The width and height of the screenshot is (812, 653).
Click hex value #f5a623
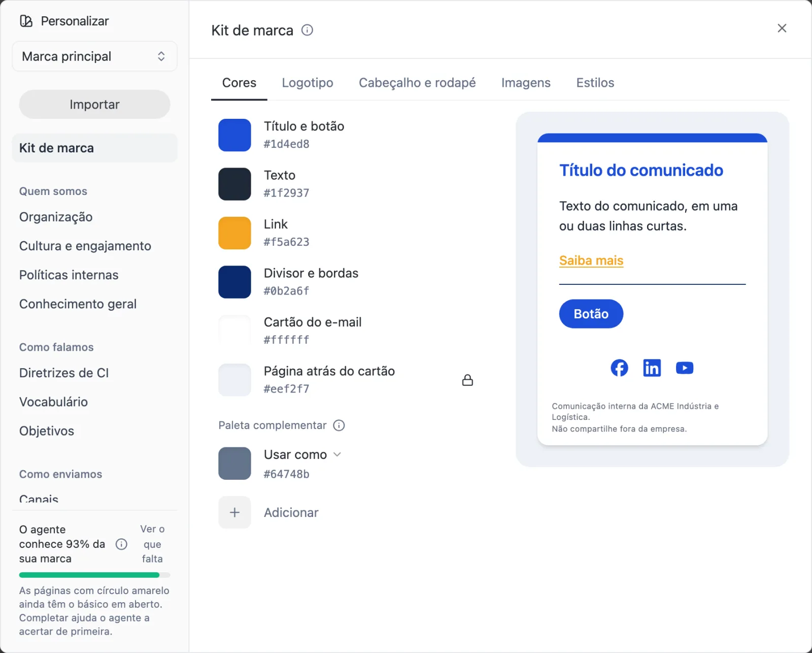click(x=286, y=242)
